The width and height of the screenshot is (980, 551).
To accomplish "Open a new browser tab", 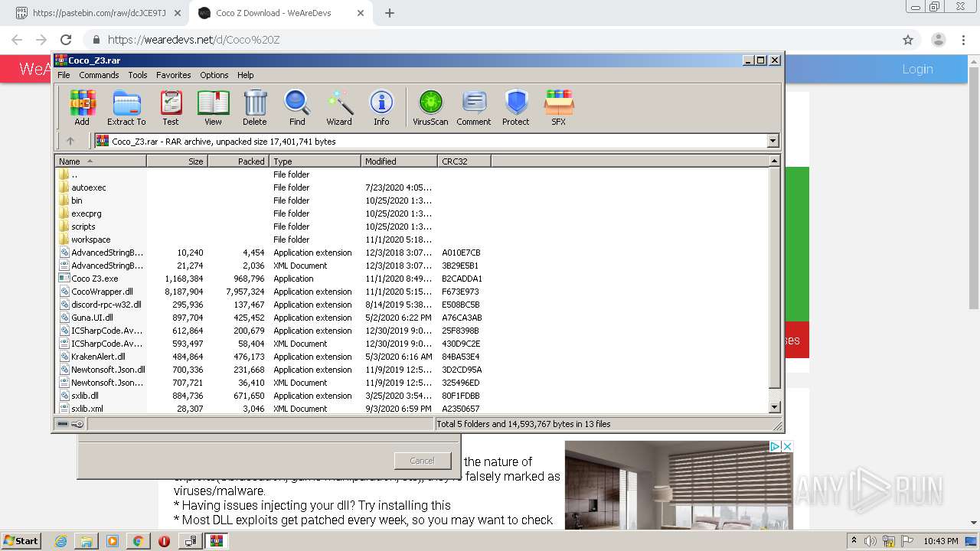I will pyautogui.click(x=390, y=13).
